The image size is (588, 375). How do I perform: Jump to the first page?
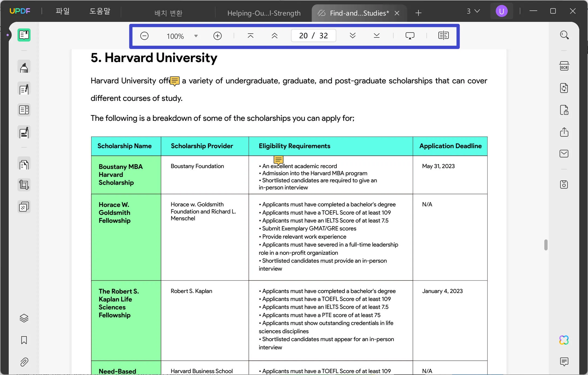click(x=250, y=36)
